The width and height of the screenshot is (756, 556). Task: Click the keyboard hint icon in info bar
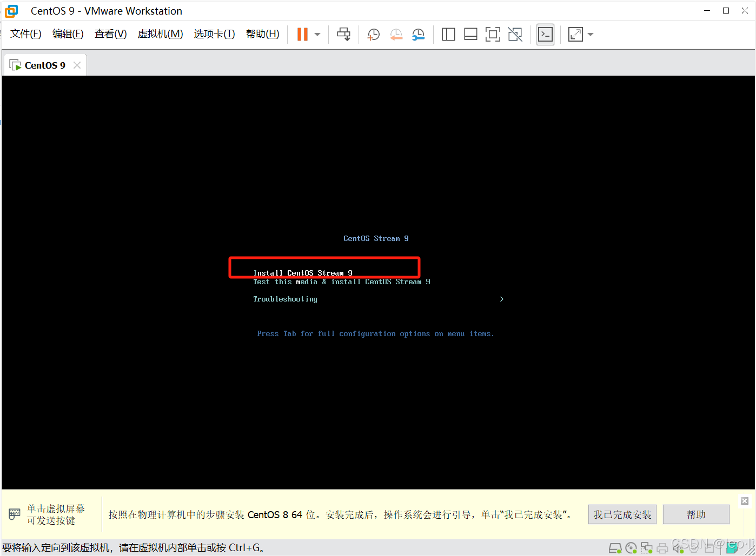15,514
